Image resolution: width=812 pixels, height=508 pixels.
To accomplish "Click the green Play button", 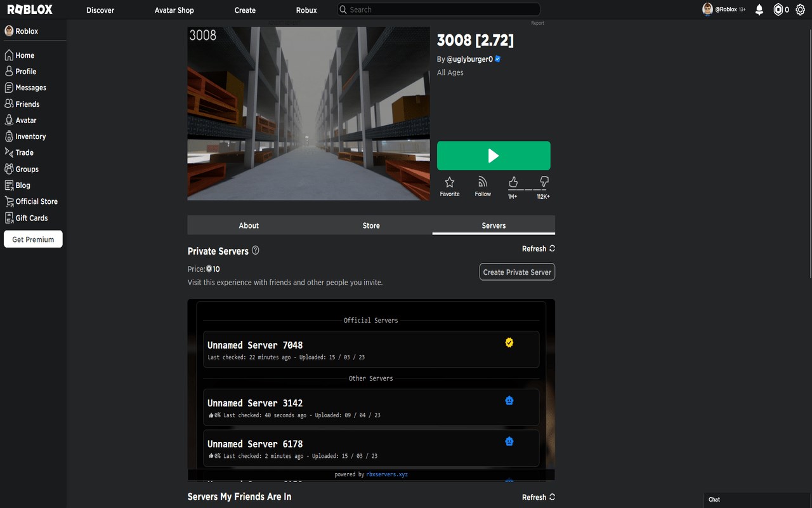I will click(x=494, y=156).
